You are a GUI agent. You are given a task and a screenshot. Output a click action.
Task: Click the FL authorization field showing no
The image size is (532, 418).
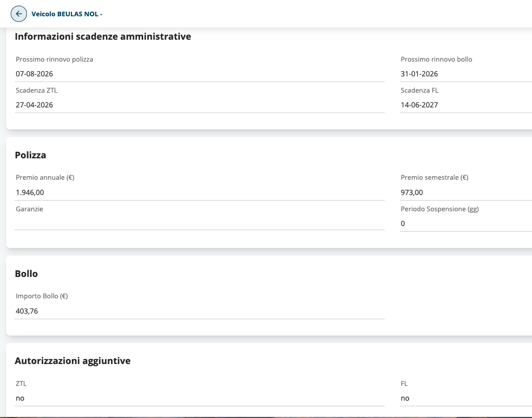[x=466, y=398]
